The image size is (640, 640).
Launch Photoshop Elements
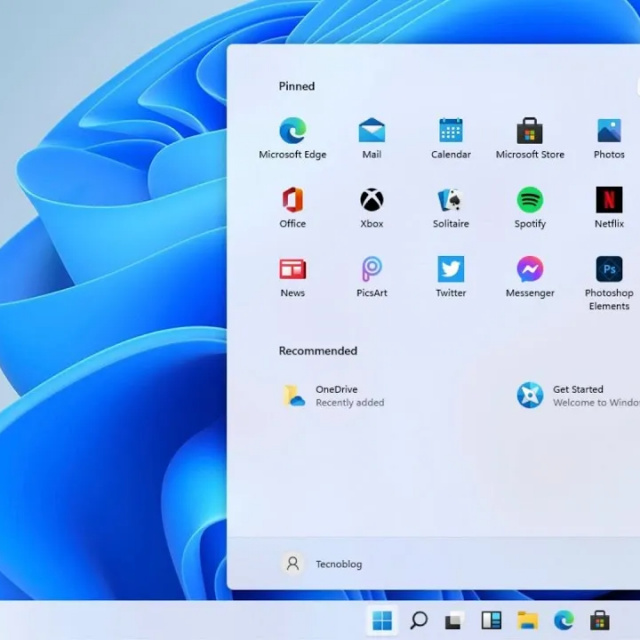tap(609, 283)
